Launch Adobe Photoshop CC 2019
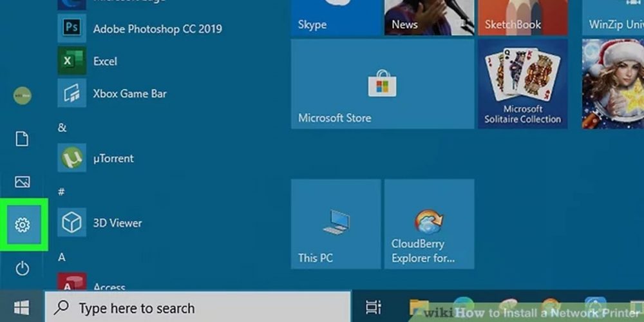The image size is (644, 322). click(x=156, y=29)
